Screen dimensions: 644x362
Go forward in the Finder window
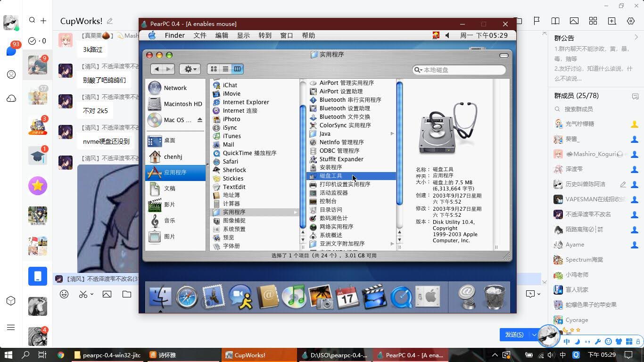[x=169, y=69]
